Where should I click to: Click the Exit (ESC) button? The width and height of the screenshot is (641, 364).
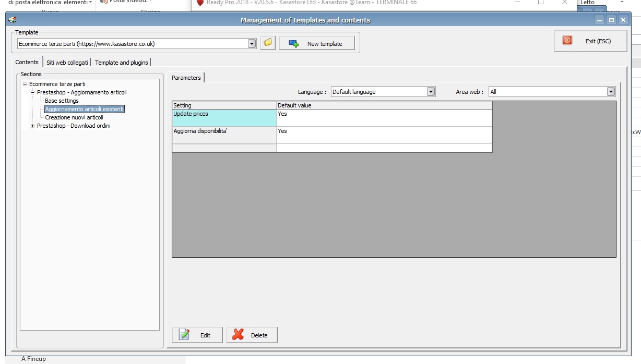590,41
